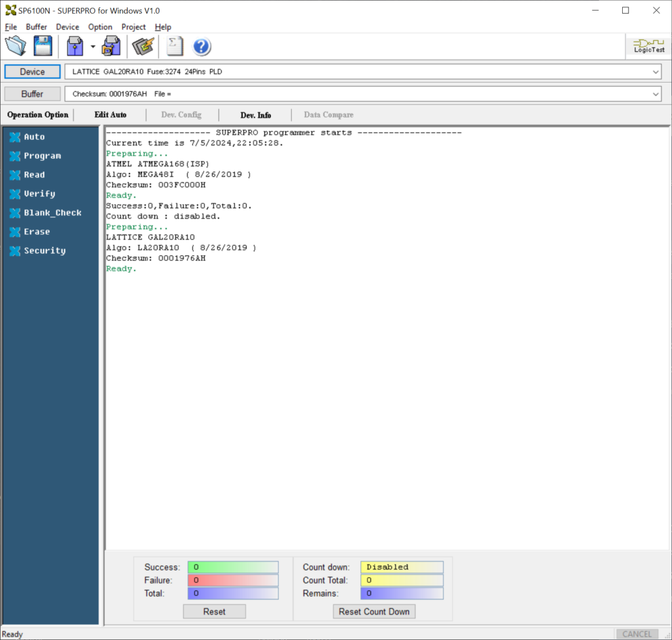The height and width of the screenshot is (640, 672).
Task: Click the Load File folder icon
Action: 16,47
